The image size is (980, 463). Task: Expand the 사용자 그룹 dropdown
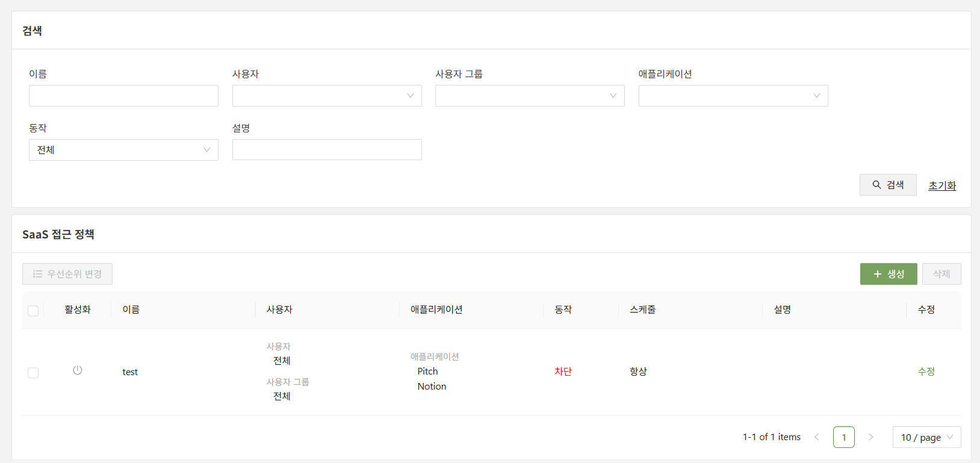(x=530, y=96)
